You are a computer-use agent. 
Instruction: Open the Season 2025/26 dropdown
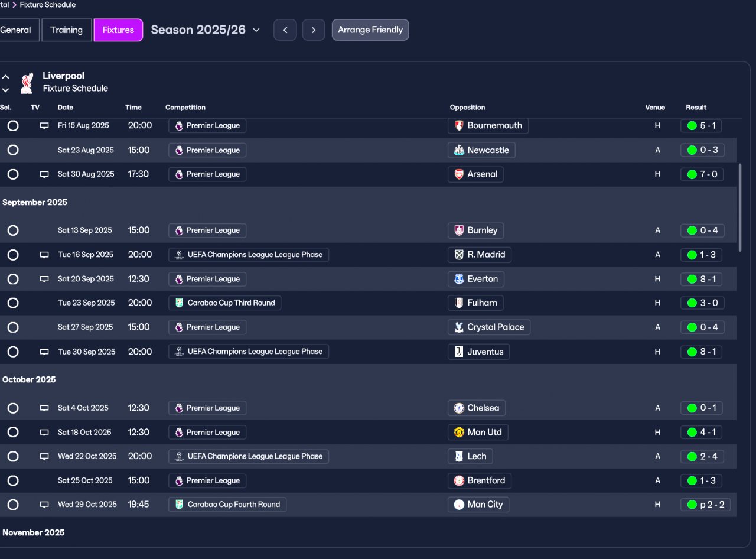[x=205, y=30]
